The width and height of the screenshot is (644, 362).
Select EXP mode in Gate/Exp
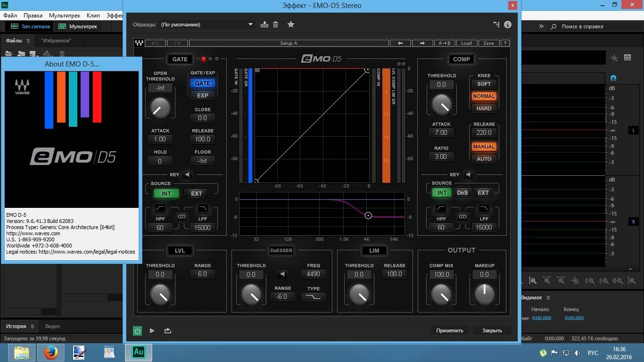coord(202,95)
